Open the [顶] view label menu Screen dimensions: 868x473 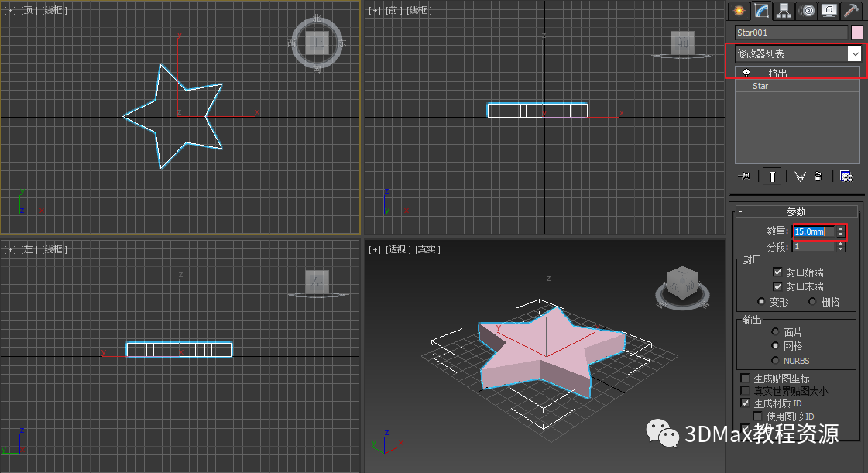coord(29,10)
